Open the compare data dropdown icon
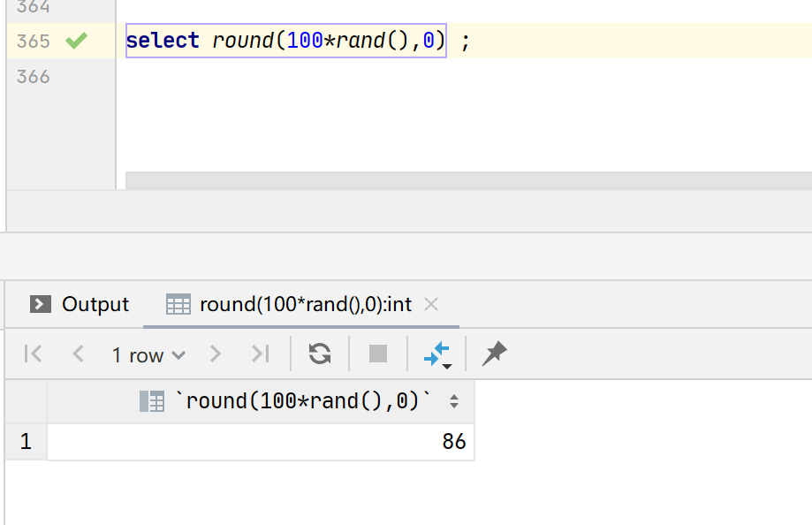The image size is (812, 525). [x=437, y=355]
